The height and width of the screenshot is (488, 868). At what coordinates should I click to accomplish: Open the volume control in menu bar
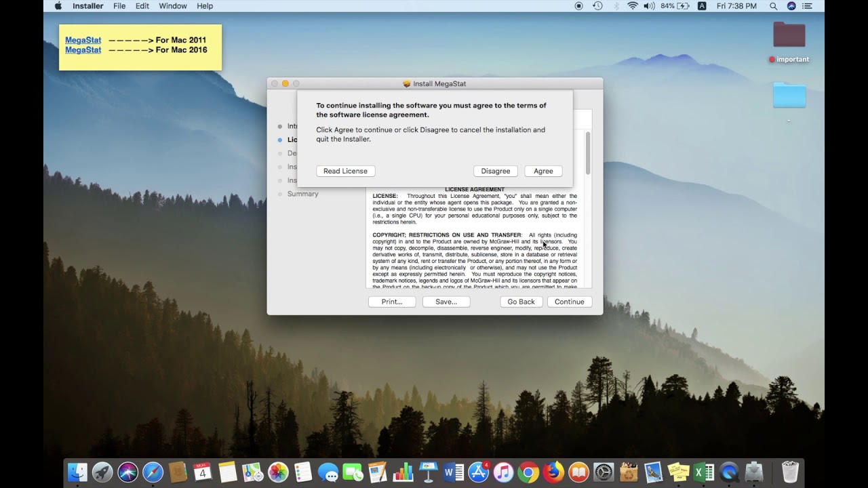[649, 6]
